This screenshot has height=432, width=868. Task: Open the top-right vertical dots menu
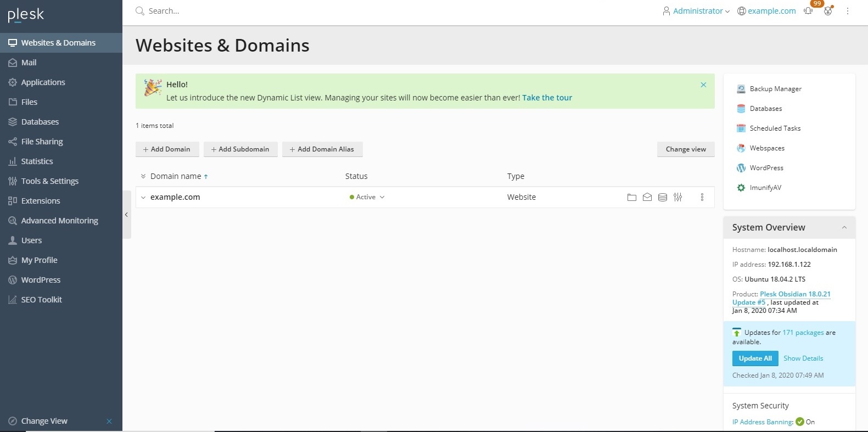pyautogui.click(x=848, y=11)
